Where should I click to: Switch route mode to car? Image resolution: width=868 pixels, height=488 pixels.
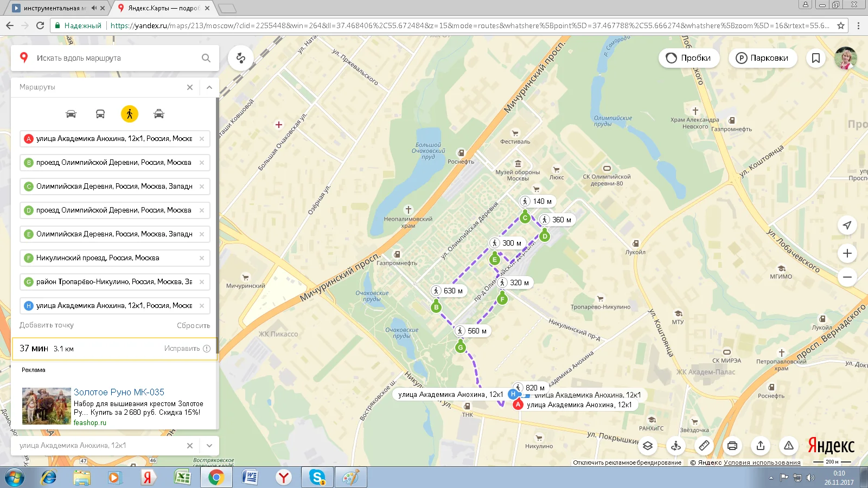pos(71,114)
